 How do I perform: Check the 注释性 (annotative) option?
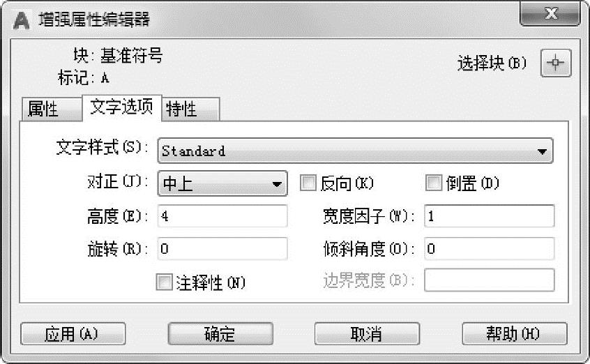pos(165,282)
